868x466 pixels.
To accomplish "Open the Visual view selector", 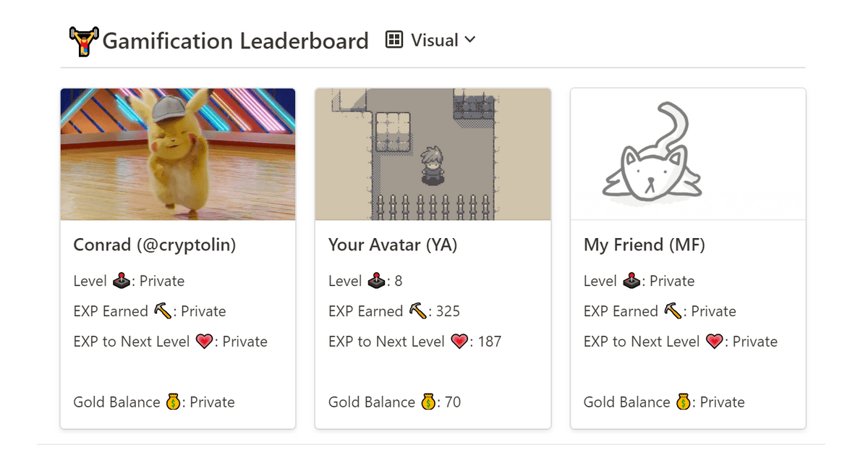I will click(431, 40).
